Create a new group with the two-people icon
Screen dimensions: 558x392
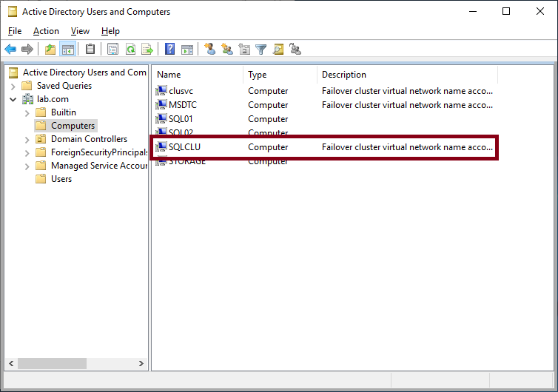point(226,49)
